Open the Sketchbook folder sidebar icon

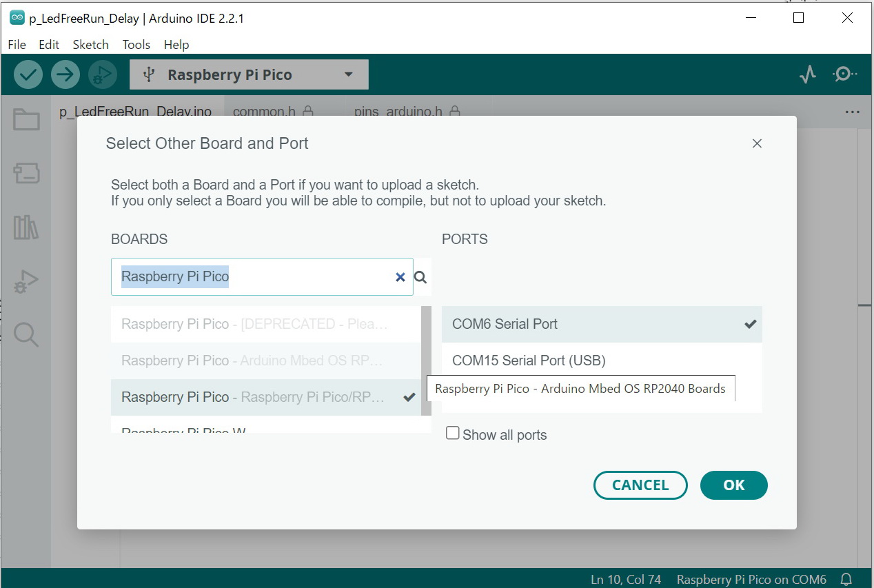(26, 120)
